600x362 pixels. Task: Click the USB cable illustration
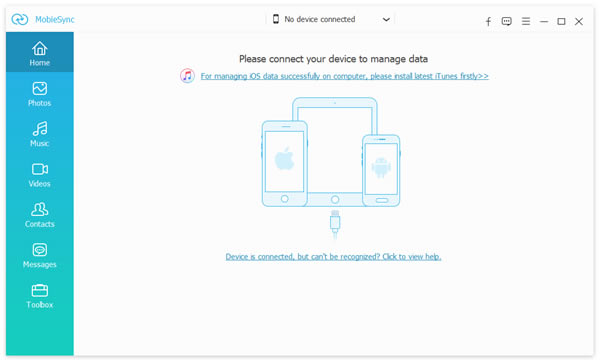click(x=335, y=224)
